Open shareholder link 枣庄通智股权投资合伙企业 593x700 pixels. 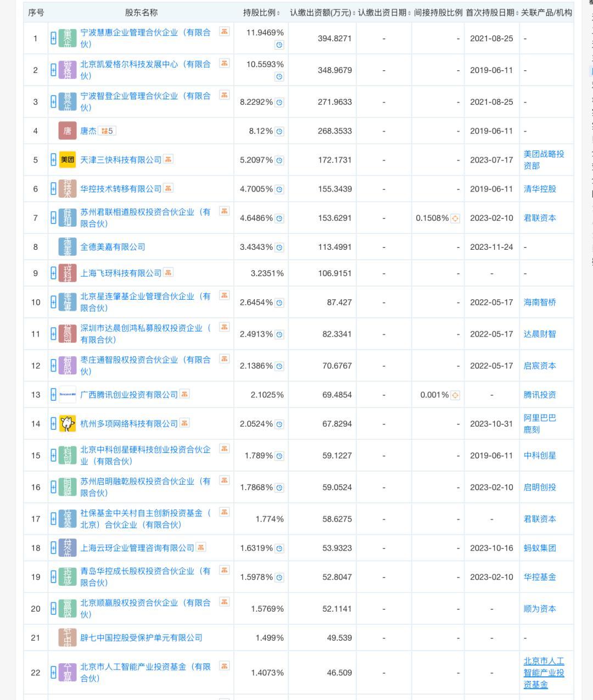coord(146,366)
